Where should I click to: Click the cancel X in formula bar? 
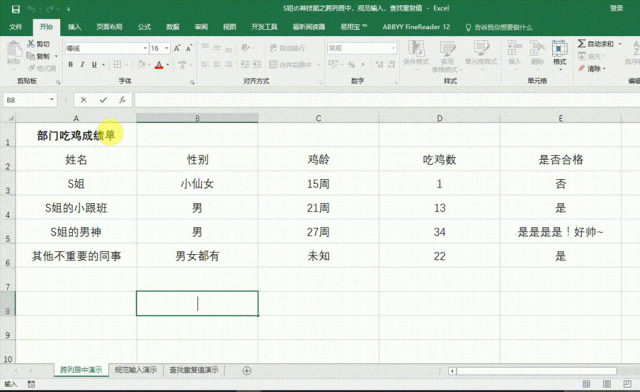(84, 100)
